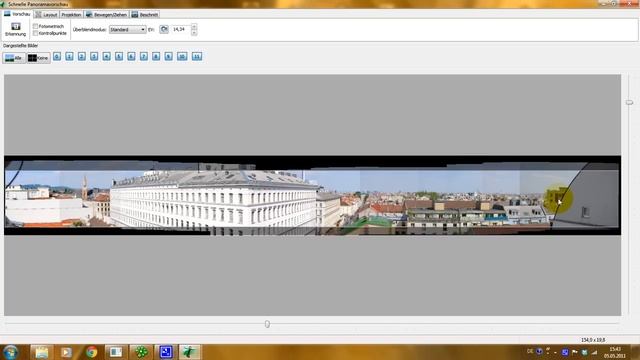Open the Windows Start menu

pos(10,352)
